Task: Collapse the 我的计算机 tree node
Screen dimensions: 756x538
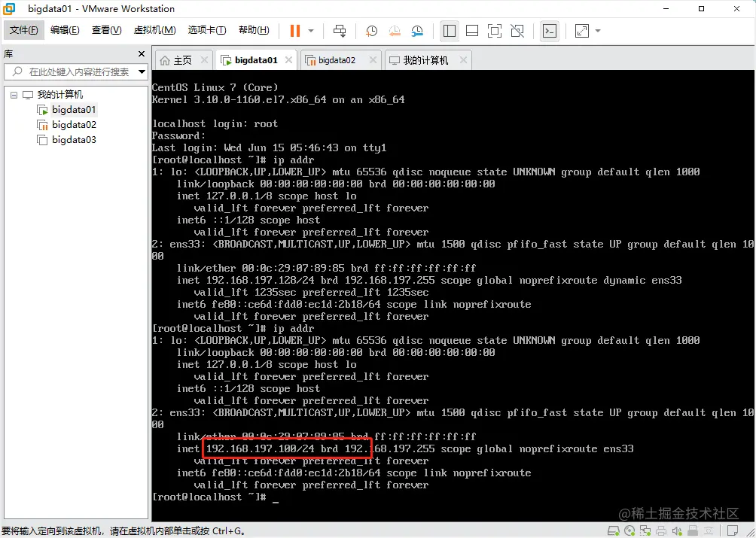Action: pos(14,95)
